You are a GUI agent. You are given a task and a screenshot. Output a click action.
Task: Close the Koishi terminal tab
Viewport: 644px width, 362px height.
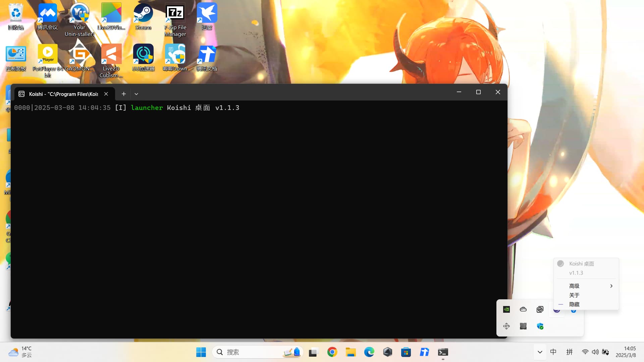pos(106,94)
